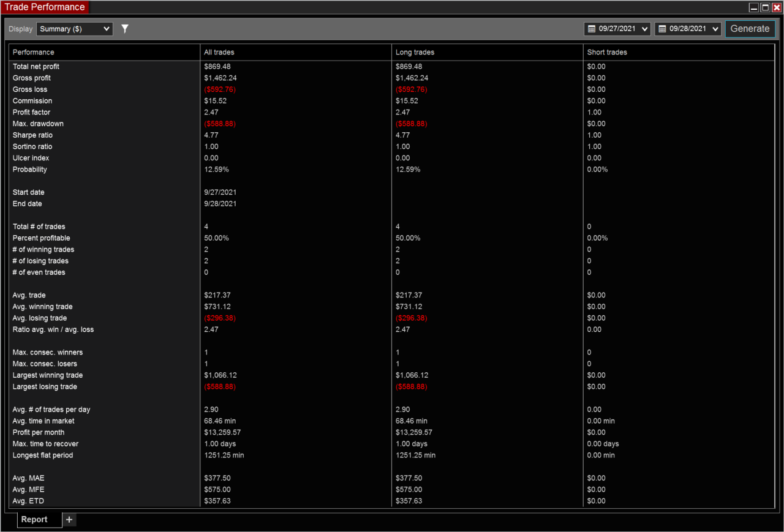The width and height of the screenshot is (784, 532).
Task: Select the Avg. trade row label
Action: click(29, 295)
